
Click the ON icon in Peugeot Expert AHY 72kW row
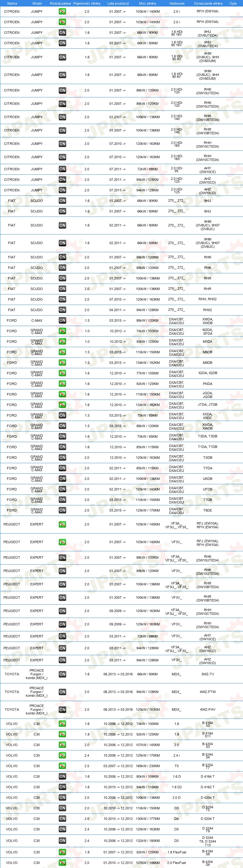[x=62, y=636]
